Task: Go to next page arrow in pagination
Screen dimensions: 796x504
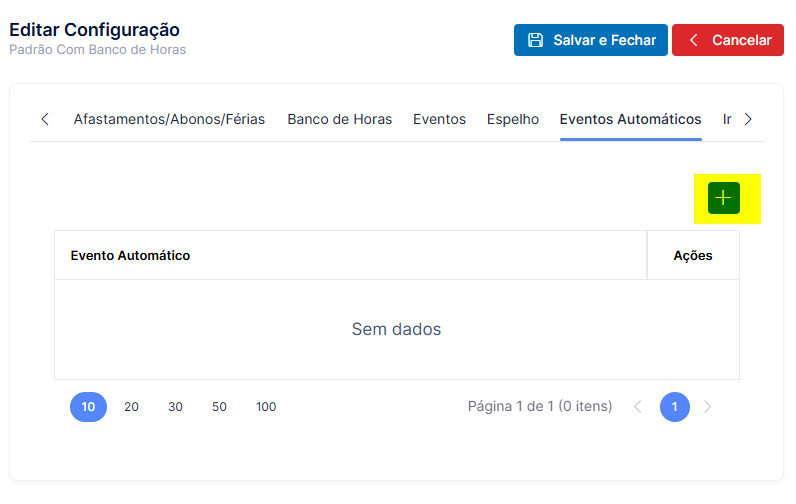Action: coord(708,407)
